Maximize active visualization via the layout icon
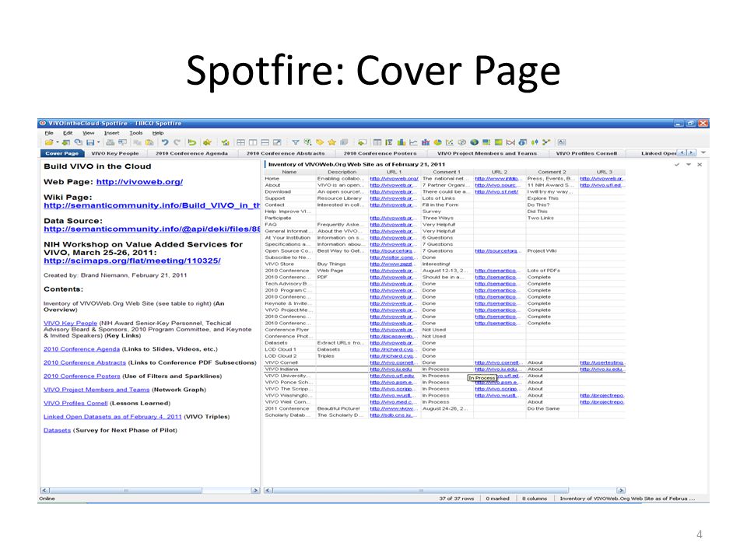 (x=277, y=142)
